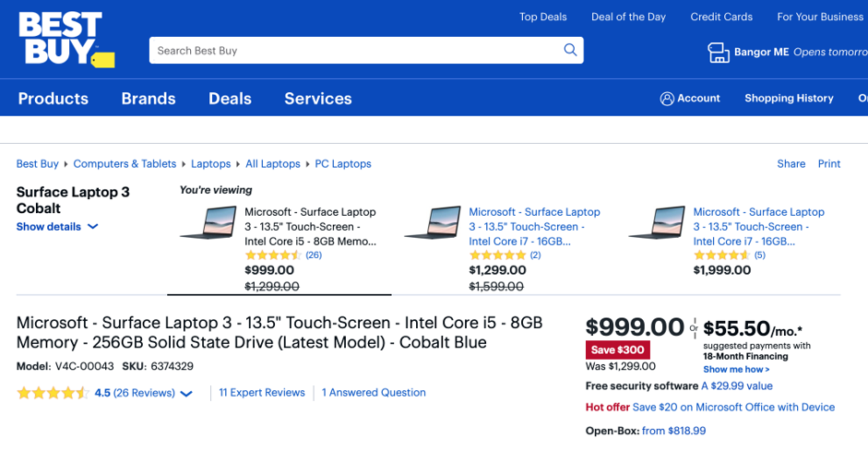This screenshot has width=868, height=450.
Task: Click the Core i5 laptop thumbnail image
Action: point(208,224)
